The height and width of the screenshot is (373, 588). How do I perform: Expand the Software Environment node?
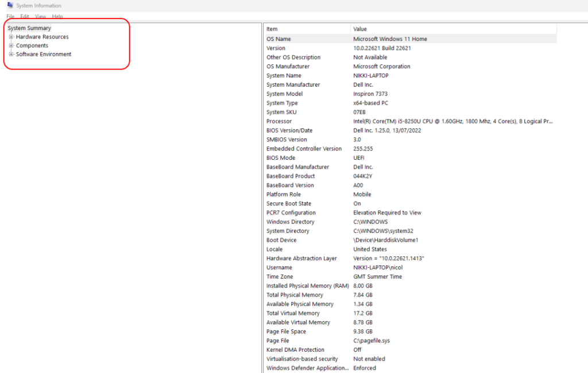coord(11,54)
